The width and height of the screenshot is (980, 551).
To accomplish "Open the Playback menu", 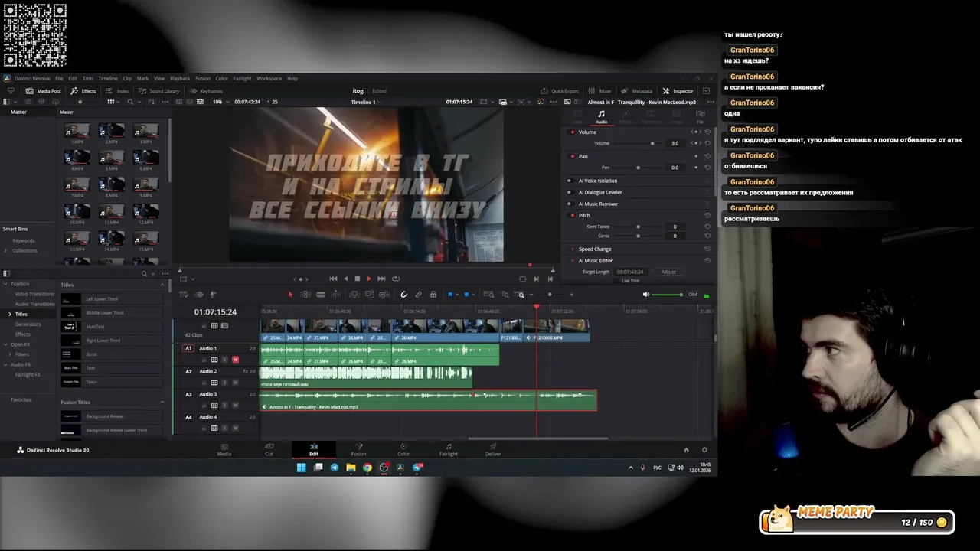I will click(180, 78).
